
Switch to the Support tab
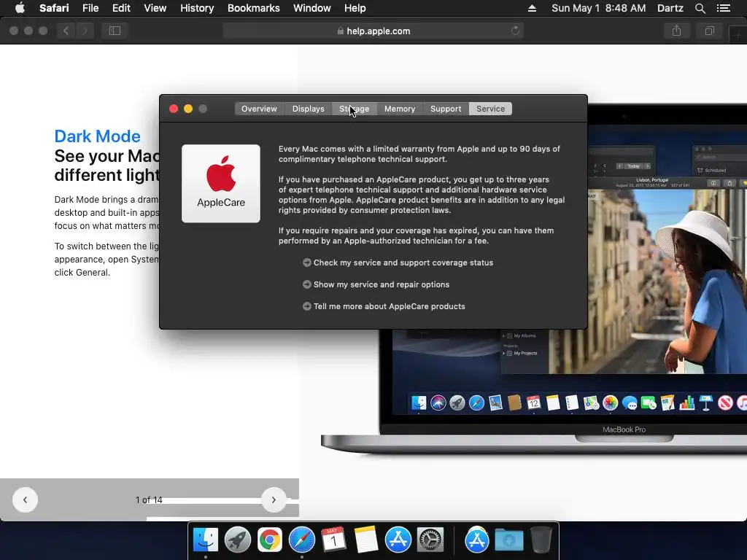(446, 109)
